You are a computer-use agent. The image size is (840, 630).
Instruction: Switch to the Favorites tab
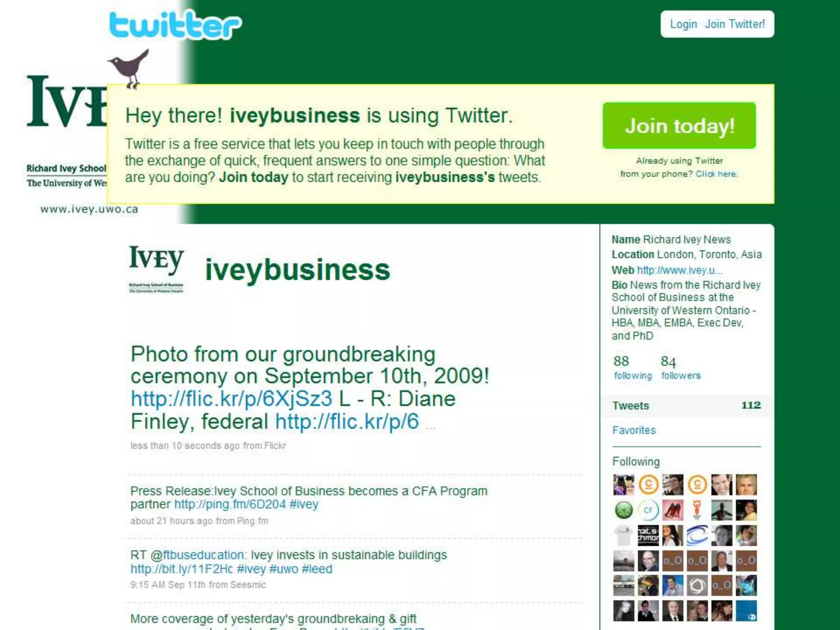634,430
